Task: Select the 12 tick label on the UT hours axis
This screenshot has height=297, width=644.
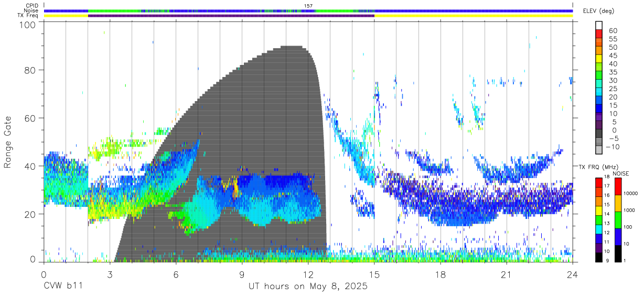Action: click(308, 274)
